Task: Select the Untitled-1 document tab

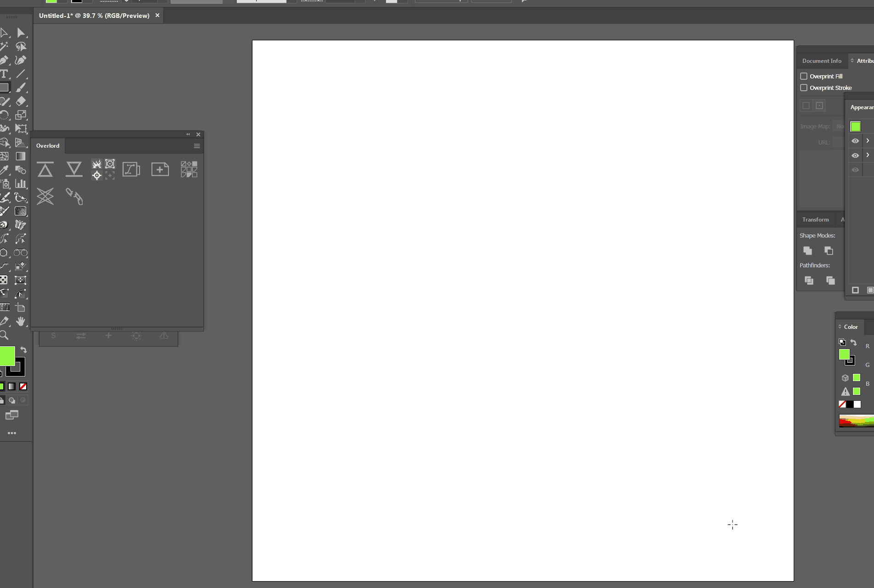Action: [x=94, y=16]
